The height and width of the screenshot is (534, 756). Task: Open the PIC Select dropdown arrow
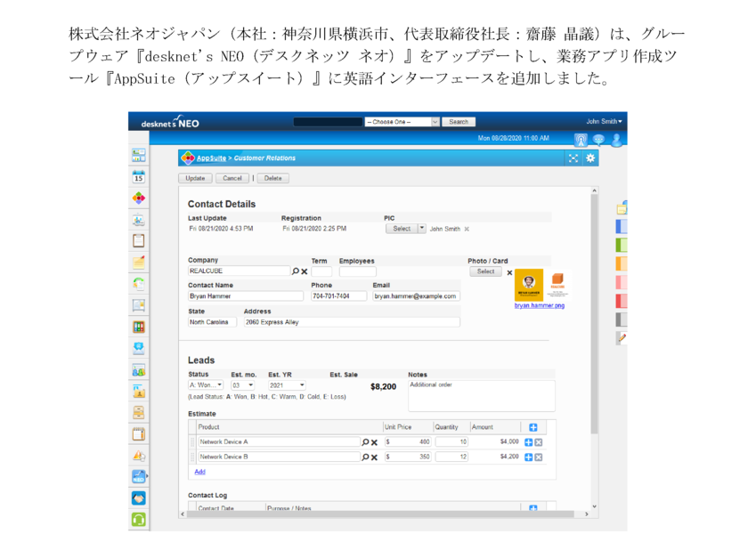(x=422, y=229)
